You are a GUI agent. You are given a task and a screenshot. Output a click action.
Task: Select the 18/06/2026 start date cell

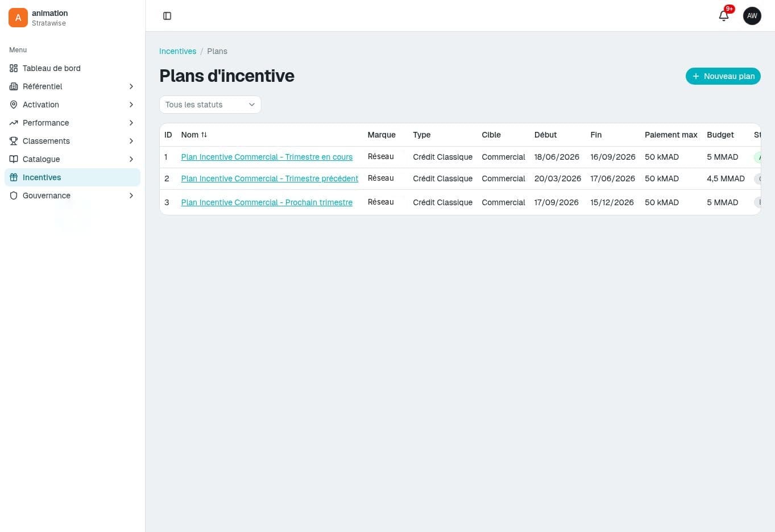click(x=557, y=157)
